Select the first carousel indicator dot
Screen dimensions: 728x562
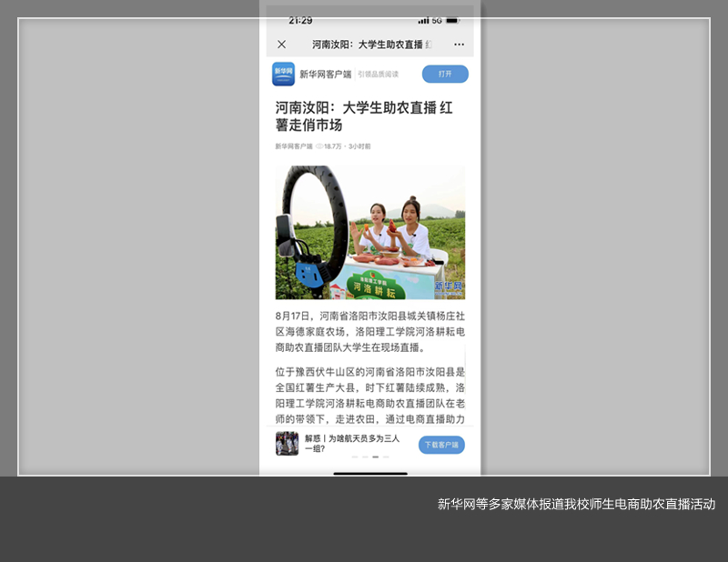pyautogui.click(x=355, y=457)
